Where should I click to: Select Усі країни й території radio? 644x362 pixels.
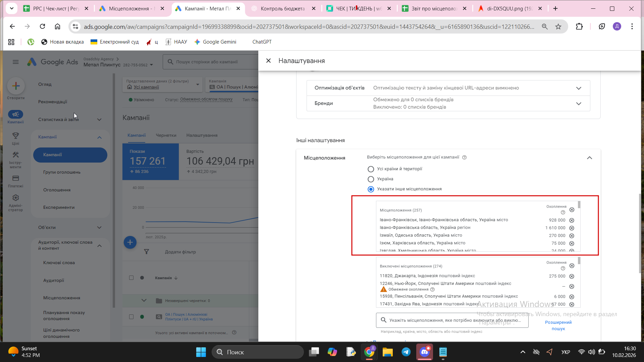[371, 169]
